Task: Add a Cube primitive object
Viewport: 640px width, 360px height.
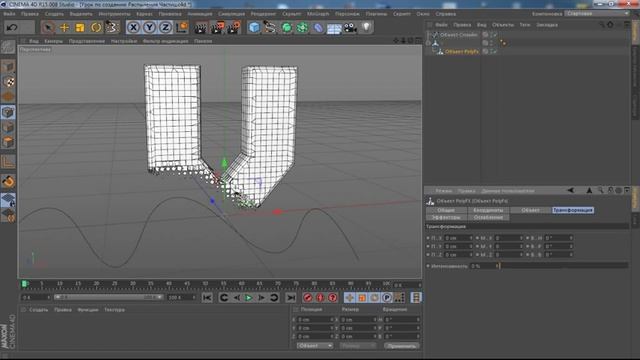Action: tap(254, 27)
